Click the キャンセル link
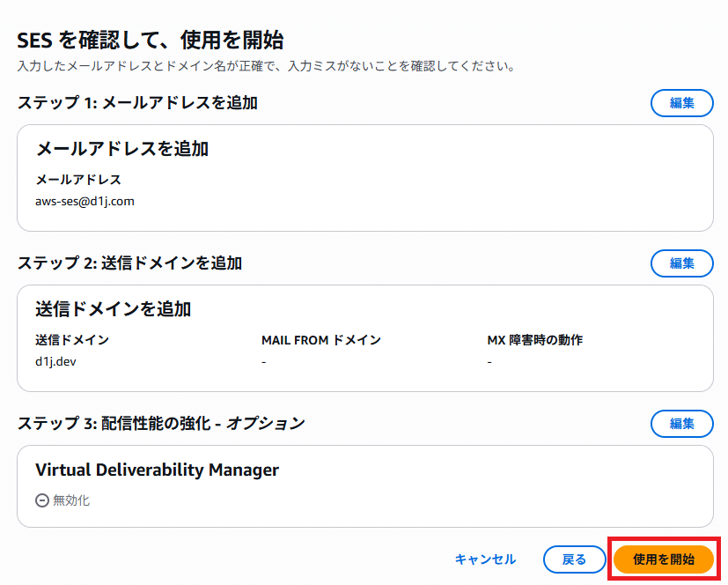 (x=484, y=559)
